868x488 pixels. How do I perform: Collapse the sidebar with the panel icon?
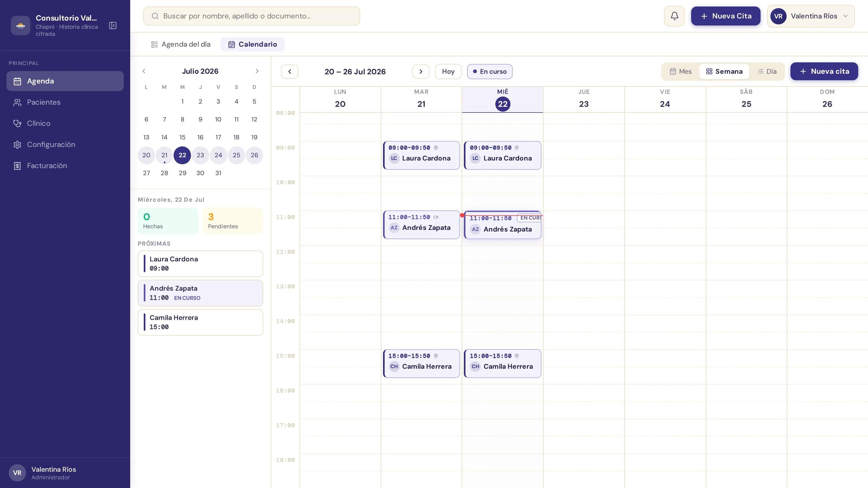(113, 25)
